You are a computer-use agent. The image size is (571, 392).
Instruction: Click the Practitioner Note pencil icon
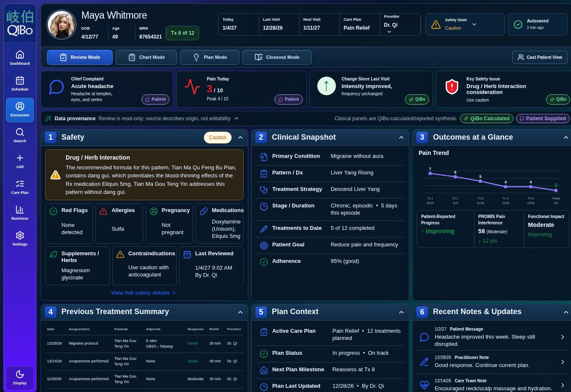(424, 362)
